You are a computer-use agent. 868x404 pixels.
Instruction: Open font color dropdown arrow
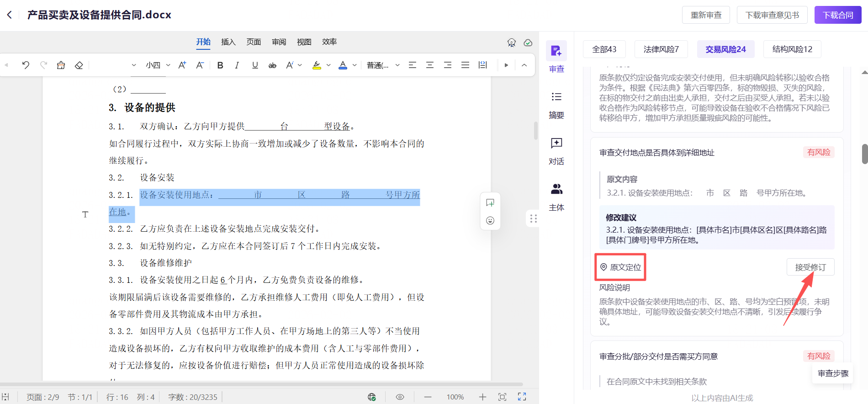click(x=355, y=65)
